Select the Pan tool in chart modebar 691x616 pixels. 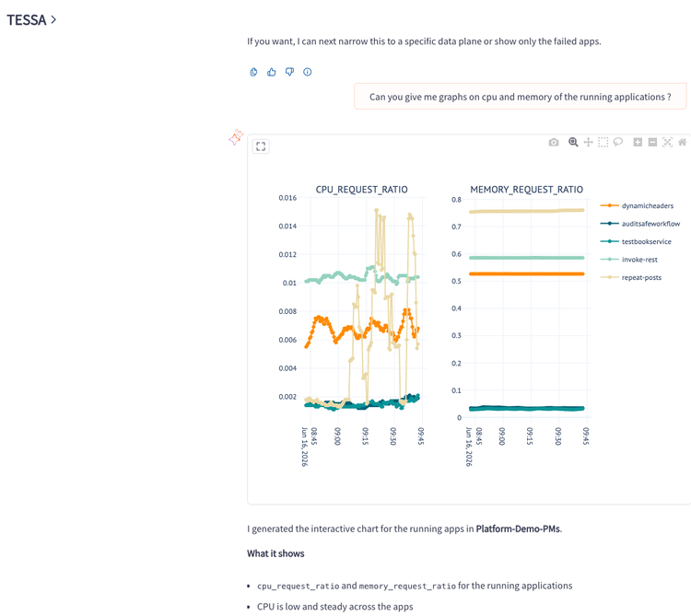(589, 142)
